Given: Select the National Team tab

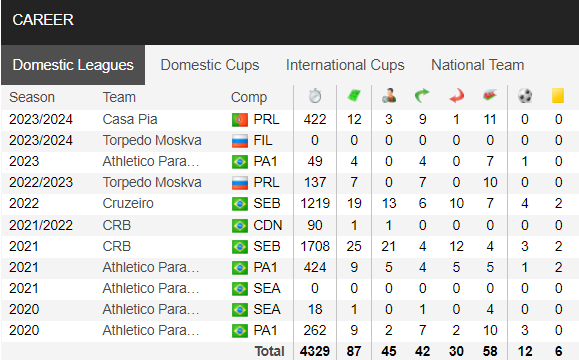Looking at the screenshot, I should (x=477, y=65).
